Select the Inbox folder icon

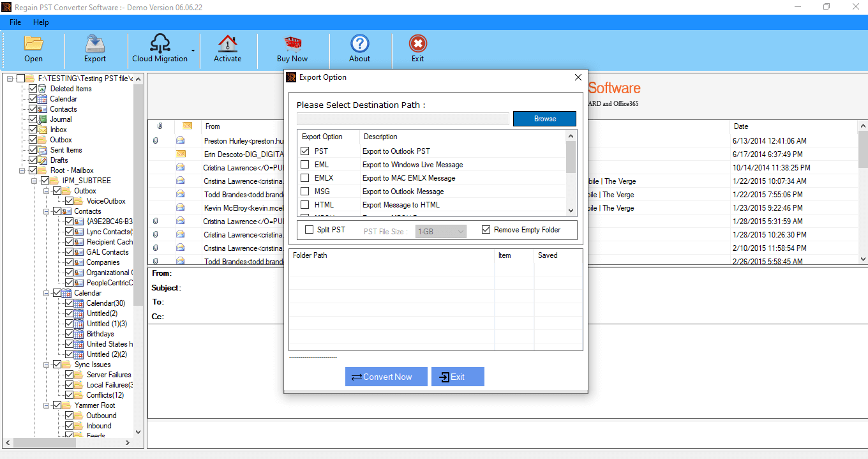pos(43,130)
